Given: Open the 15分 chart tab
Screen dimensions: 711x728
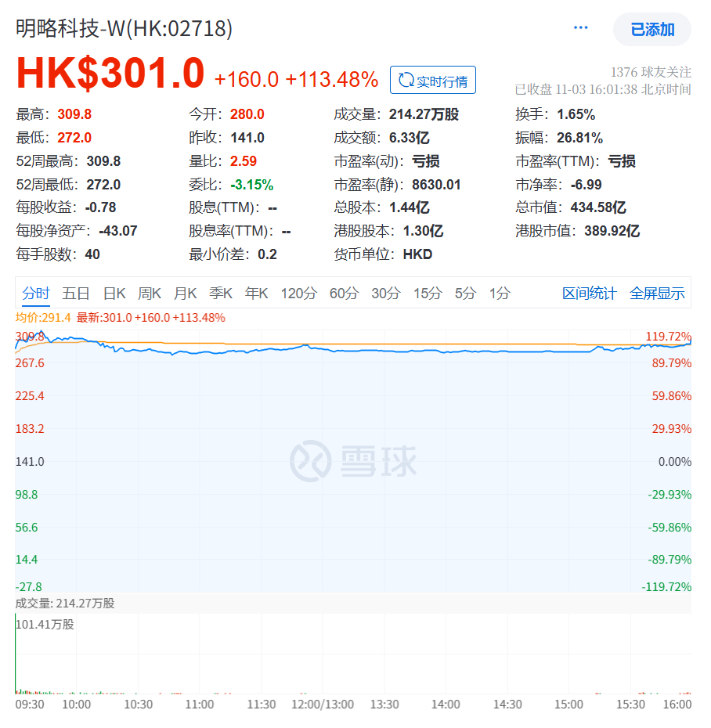Looking at the screenshot, I should click(428, 294).
